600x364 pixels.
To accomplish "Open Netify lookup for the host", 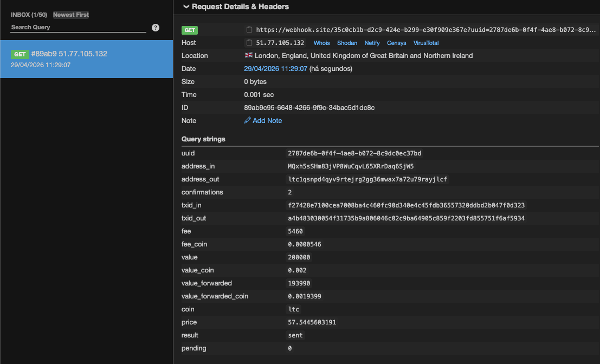I will [x=372, y=43].
